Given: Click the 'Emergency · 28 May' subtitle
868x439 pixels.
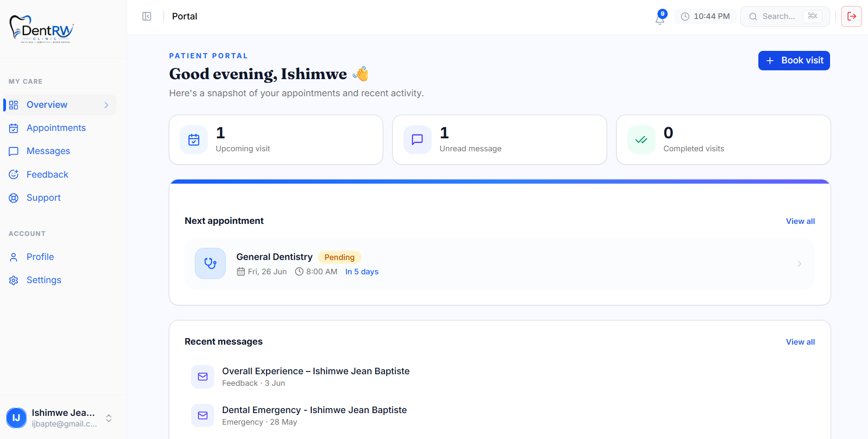Looking at the screenshot, I should coord(260,422).
